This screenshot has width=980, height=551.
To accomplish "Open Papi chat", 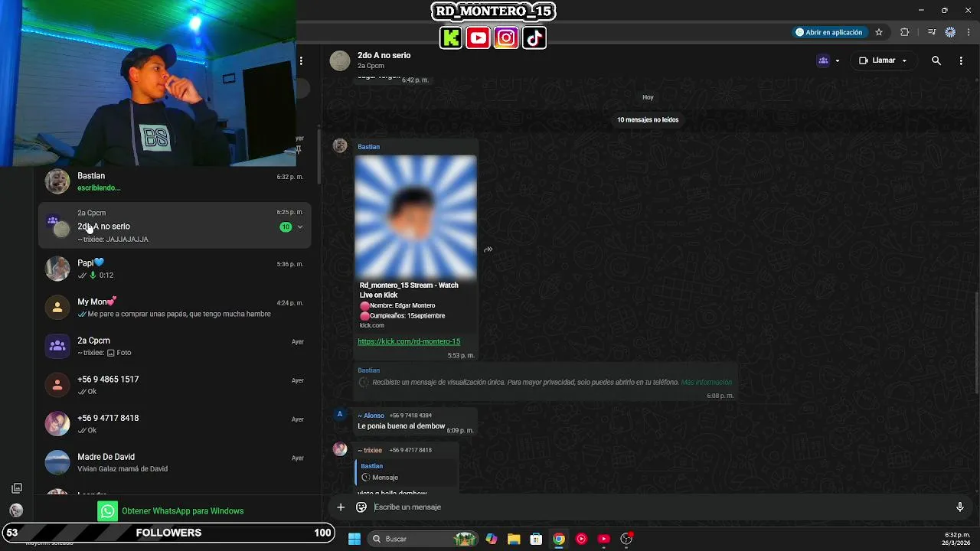I will [175, 269].
